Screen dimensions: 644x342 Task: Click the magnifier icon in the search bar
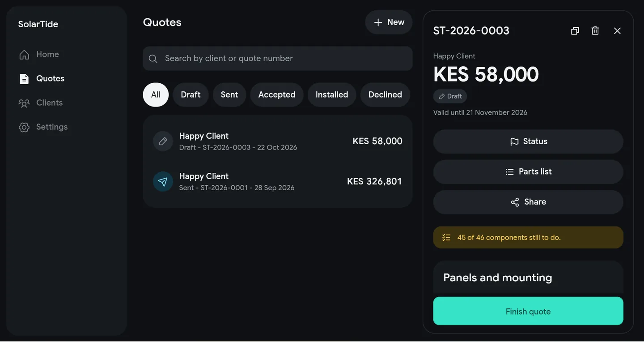click(153, 59)
